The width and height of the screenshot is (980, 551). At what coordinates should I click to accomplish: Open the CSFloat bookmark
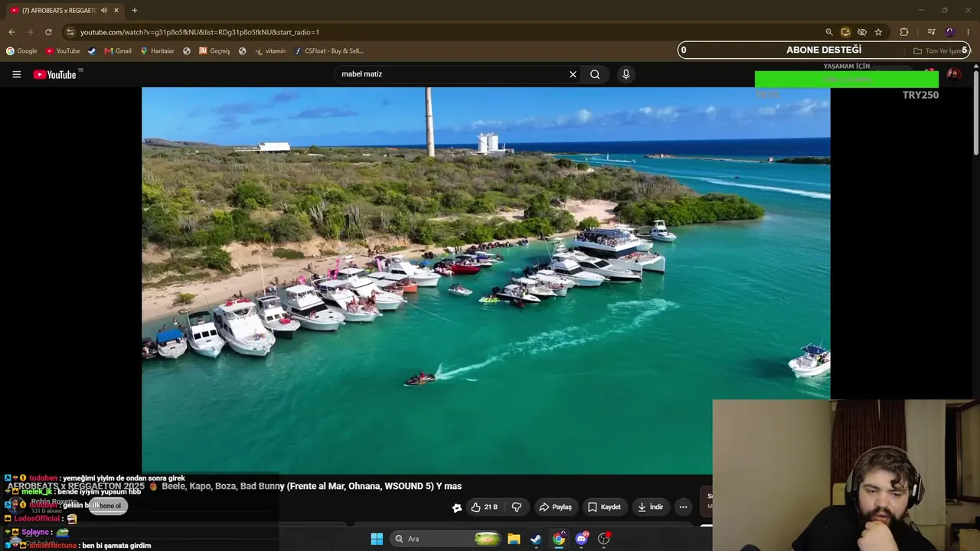[329, 51]
